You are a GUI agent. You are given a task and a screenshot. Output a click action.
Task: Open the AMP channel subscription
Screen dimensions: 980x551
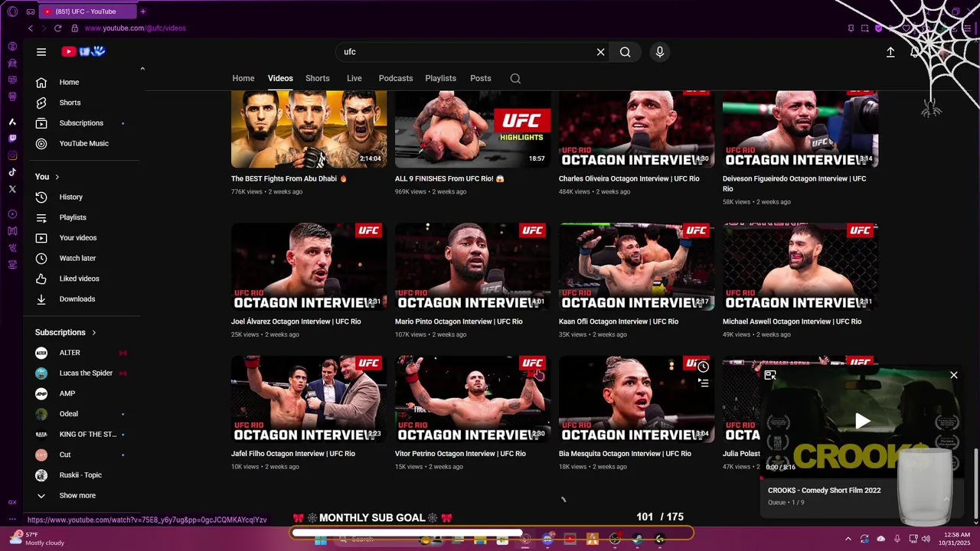click(86, 393)
